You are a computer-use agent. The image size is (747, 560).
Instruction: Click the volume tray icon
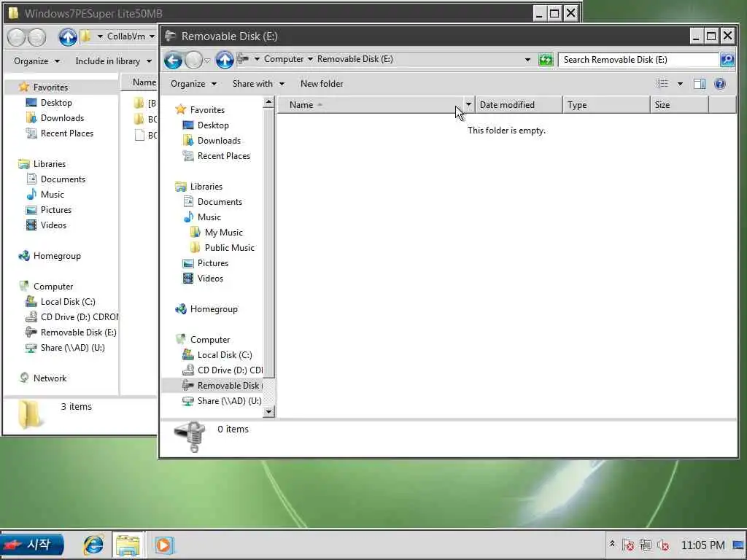click(x=663, y=545)
